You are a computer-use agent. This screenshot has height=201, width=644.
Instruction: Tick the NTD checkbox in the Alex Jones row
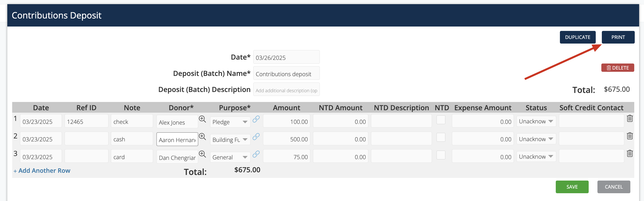(x=441, y=119)
